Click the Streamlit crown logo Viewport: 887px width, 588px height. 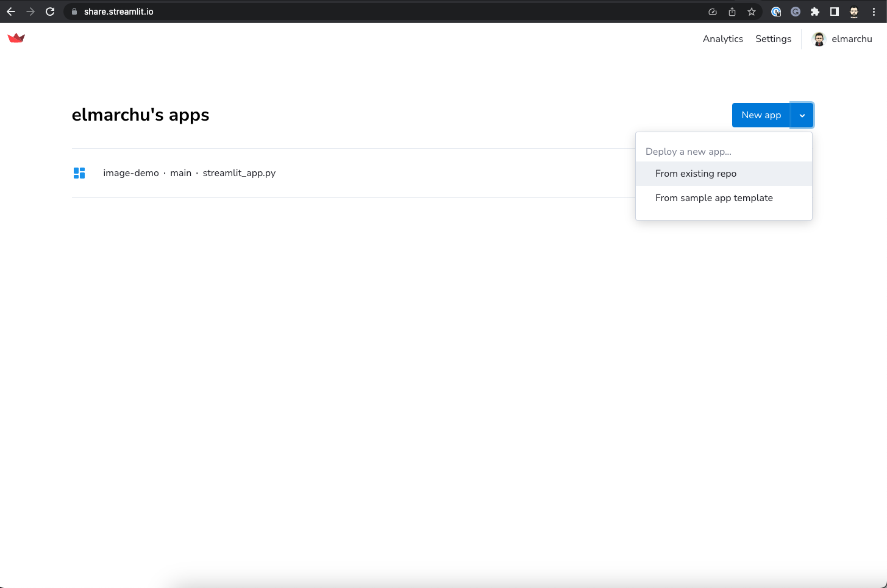pyautogui.click(x=16, y=38)
